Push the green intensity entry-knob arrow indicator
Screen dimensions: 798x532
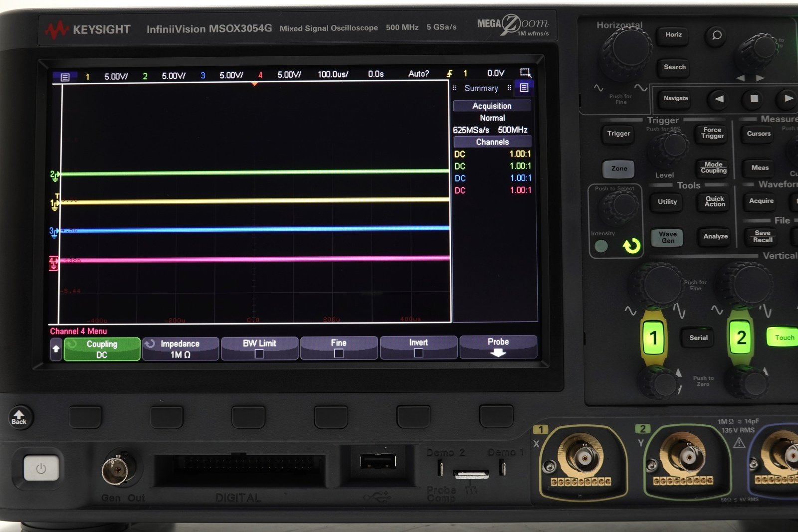point(631,245)
